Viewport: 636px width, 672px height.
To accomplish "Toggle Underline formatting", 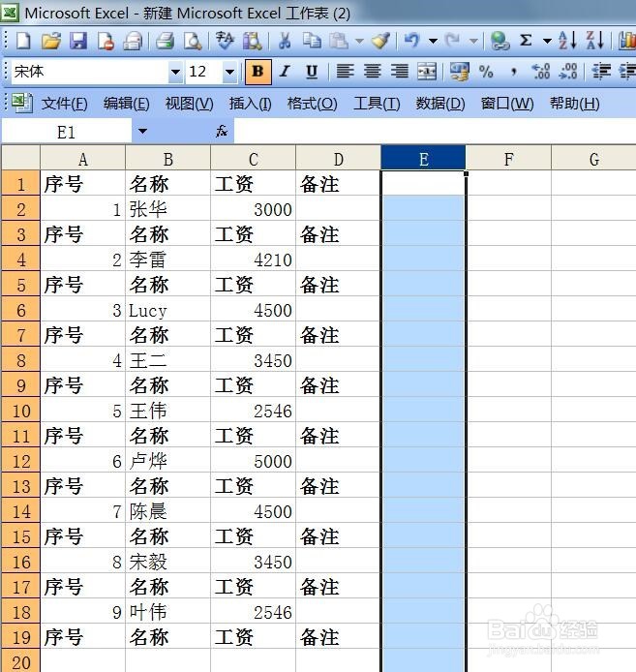I will [x=312, y=72].
